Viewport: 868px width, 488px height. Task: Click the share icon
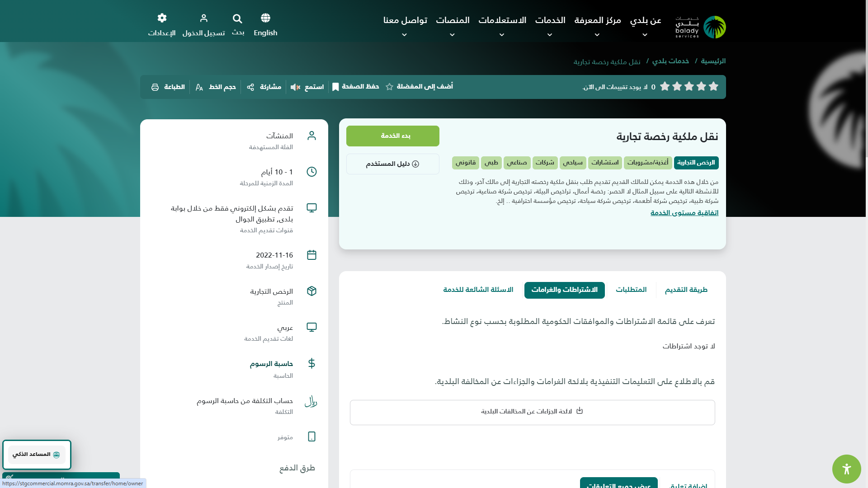(250, 87)
